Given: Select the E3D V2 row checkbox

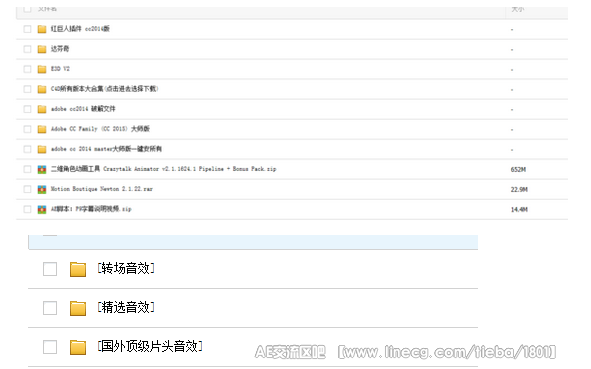Looking at the screenshot, I should click(27, 69).
